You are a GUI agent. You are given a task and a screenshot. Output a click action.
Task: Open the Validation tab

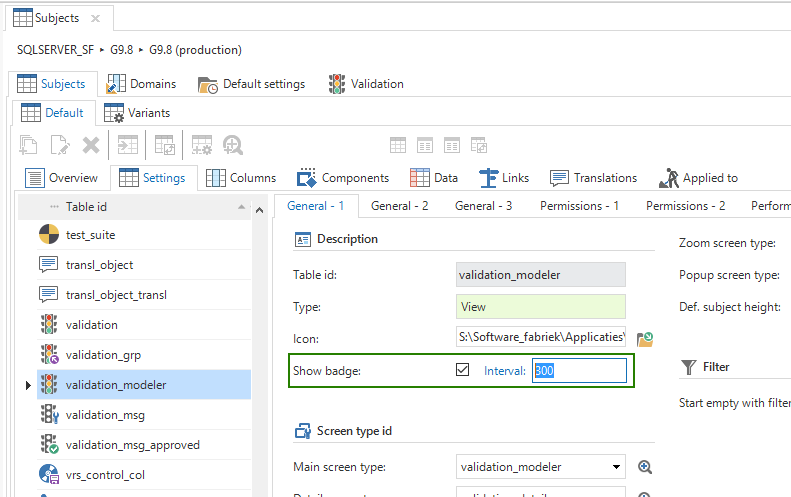click(x=366, y=84)
